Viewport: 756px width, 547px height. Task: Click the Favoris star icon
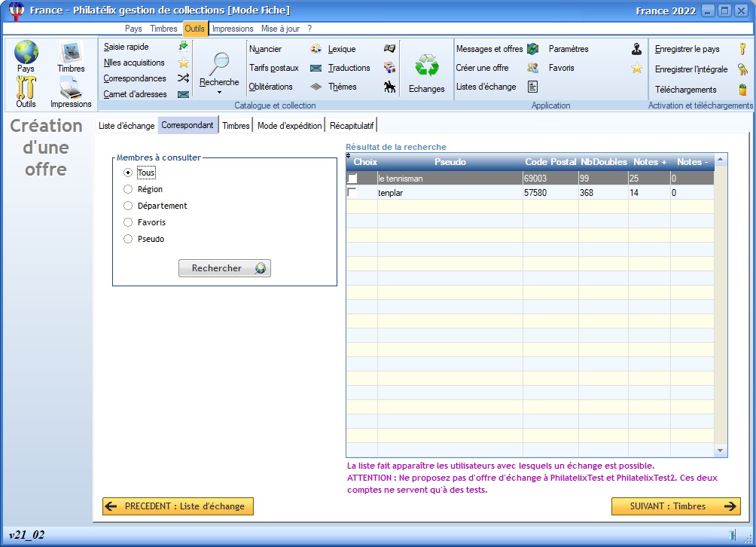pyautogui.click(x=636, y=68)
